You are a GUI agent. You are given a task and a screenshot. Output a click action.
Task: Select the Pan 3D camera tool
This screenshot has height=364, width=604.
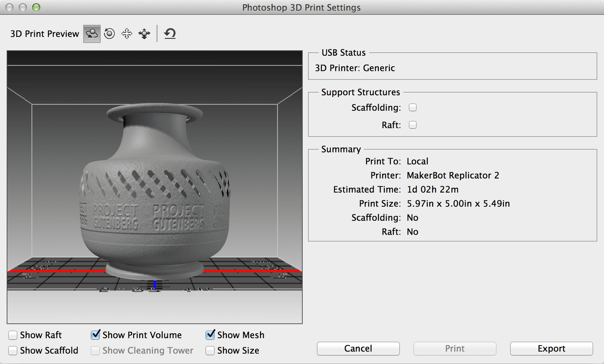[x=127, y=34]
